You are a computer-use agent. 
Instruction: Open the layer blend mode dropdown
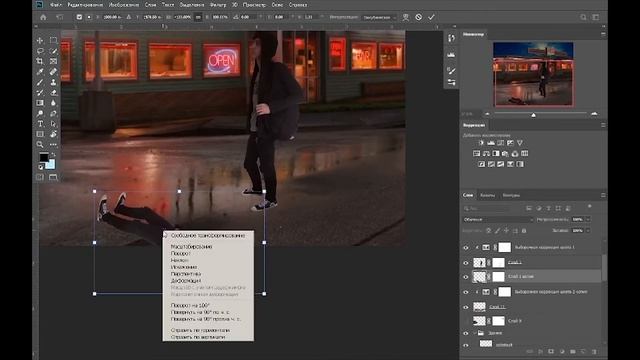point(498,220)
